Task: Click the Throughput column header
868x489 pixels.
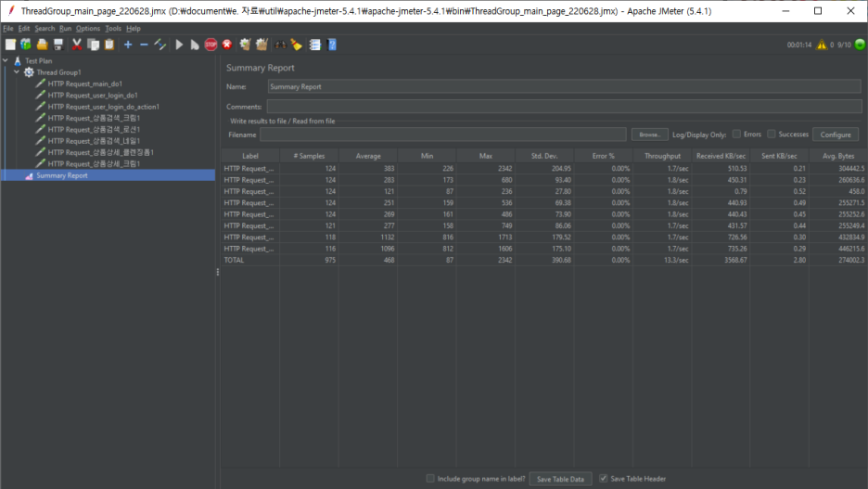Action: click(662, 156)
